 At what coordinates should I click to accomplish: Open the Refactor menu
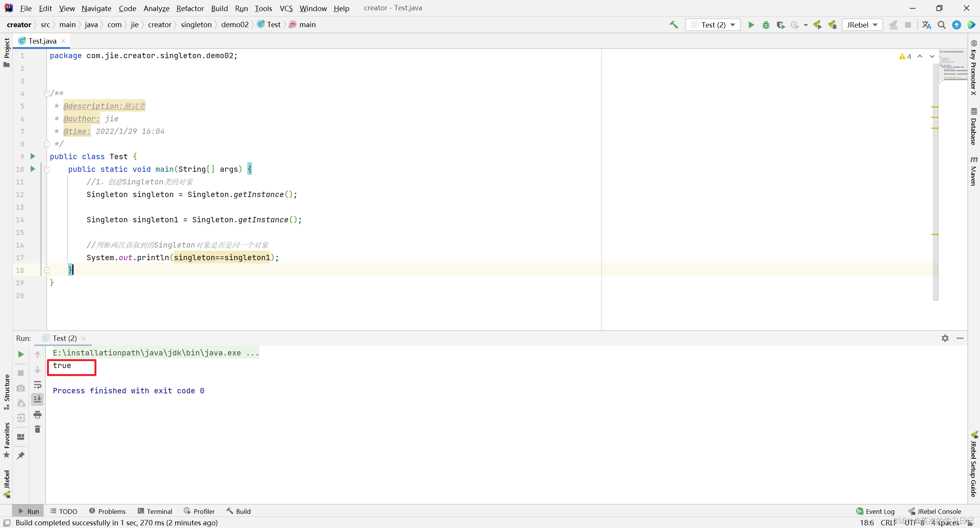pos(190,8)
